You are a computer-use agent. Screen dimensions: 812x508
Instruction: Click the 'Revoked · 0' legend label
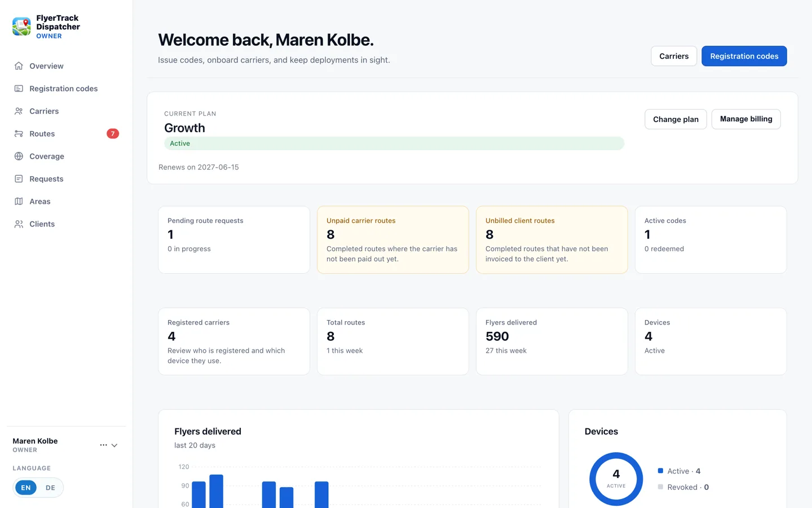(x=688, y=487)
